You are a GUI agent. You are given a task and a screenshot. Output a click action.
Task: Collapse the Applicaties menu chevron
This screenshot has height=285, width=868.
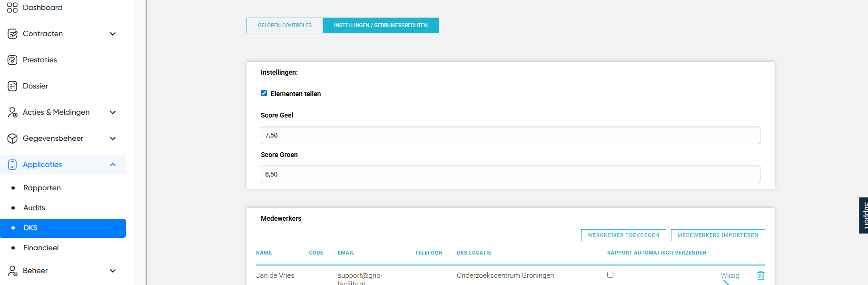pyautogui.click(x=113, y=165)
